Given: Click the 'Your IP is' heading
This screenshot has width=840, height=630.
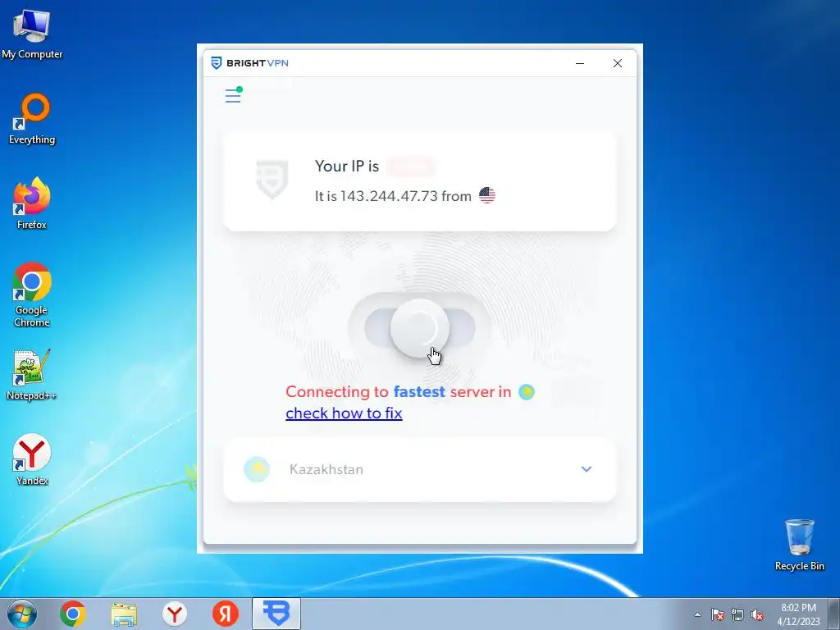Looking at the screenshot, I should click(x=347, y=166).
